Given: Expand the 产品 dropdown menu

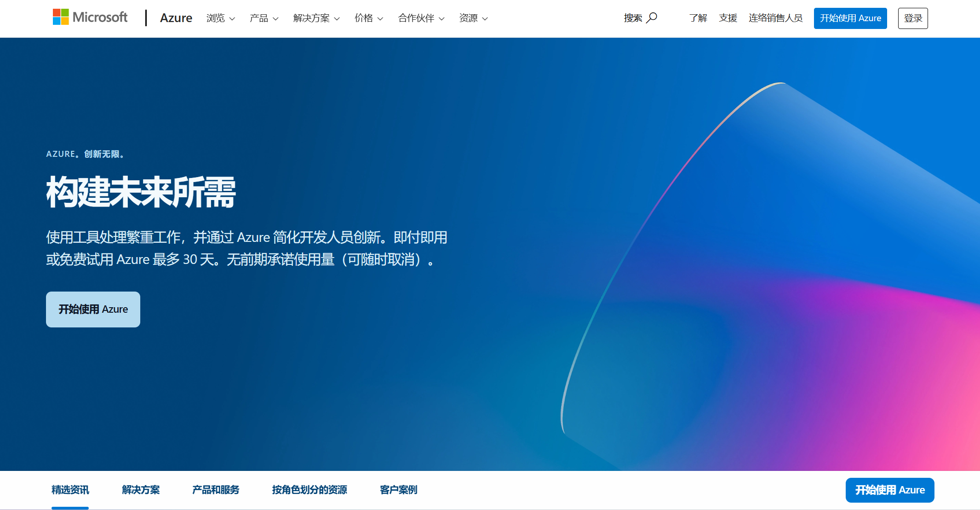Looking at the screenshot, I should (264, 18).
